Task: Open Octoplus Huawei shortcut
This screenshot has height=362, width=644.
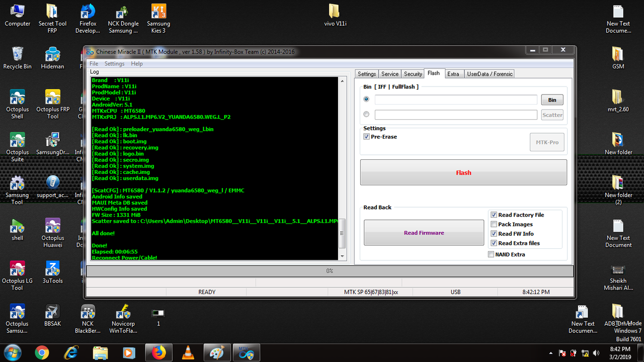Action: click(53, 233)
